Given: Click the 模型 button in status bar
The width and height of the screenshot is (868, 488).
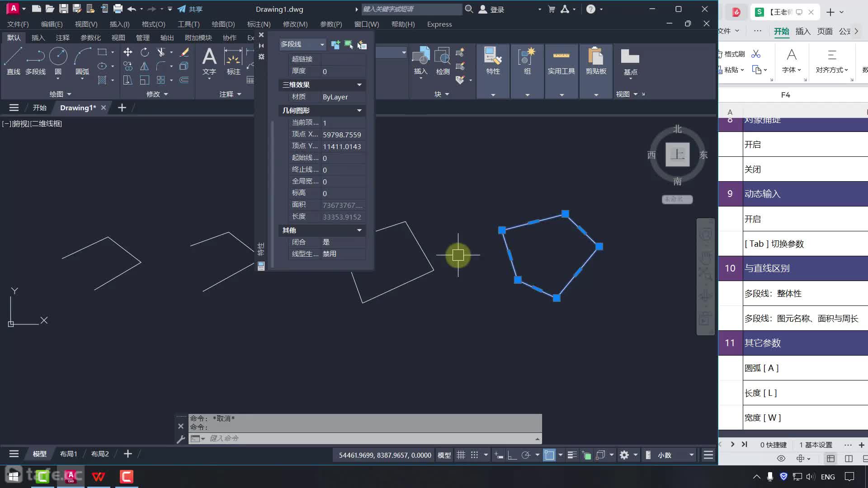Looking at the screenshot, I should (x=444, y=455).
